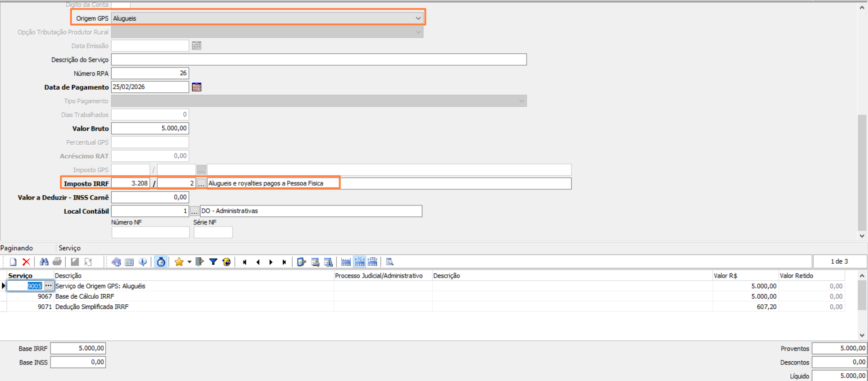Image resolution: width=868 pixels, height=381 pixels.
Task: Click the binoculars search icon
Action: point(44,262)
